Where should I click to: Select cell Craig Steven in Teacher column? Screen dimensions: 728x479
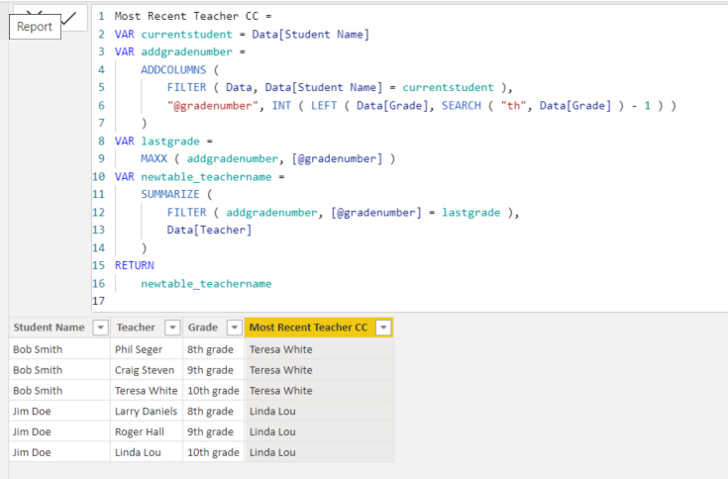click(x=144, y=370)
